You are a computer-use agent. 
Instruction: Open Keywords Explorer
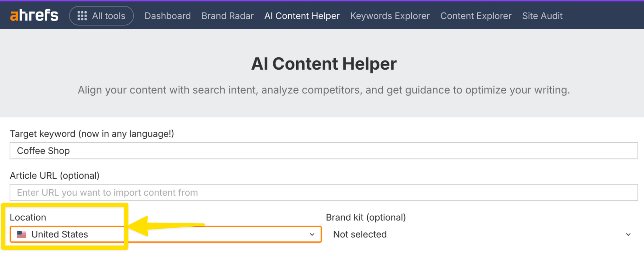[x=390, y=16]
